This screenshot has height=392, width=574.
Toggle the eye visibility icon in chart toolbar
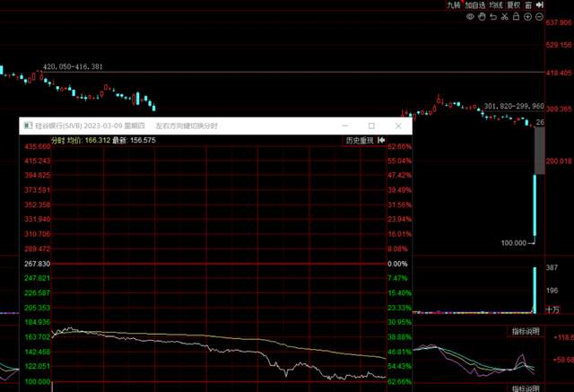(470, 16)
